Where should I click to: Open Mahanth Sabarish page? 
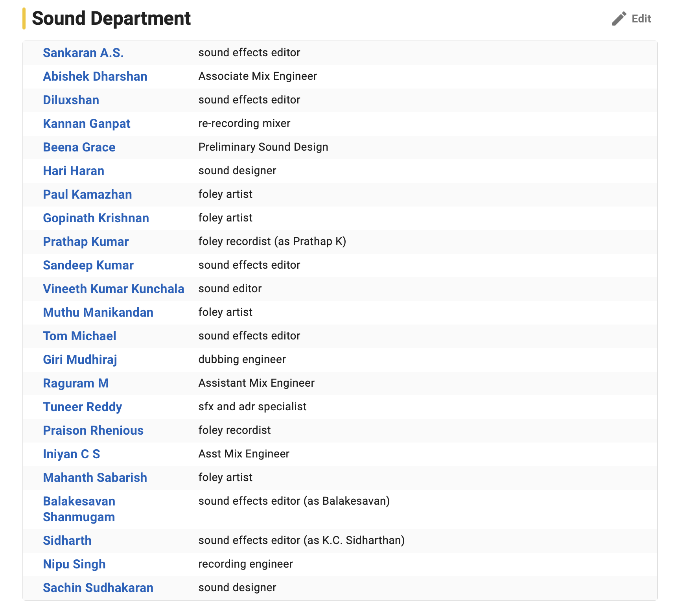[95, 478]
